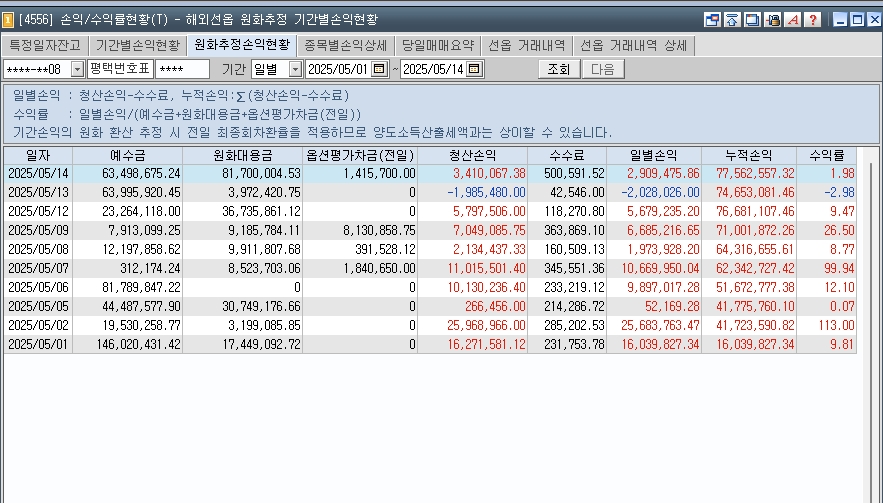This screenshot has height=503, width=883.
Task: Click the 일별손익 column header
Action: (x=654, y=155)
